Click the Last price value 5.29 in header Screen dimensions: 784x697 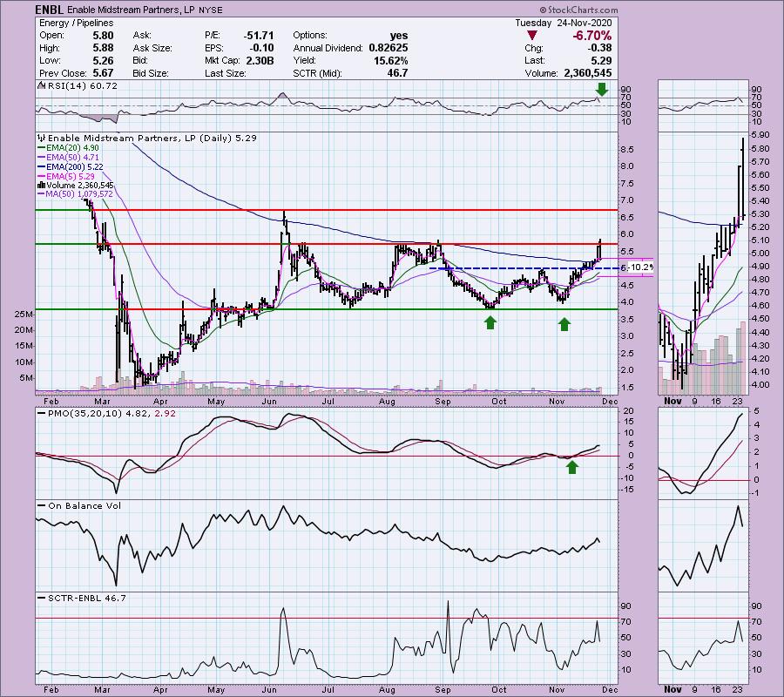tap(601, 60)
